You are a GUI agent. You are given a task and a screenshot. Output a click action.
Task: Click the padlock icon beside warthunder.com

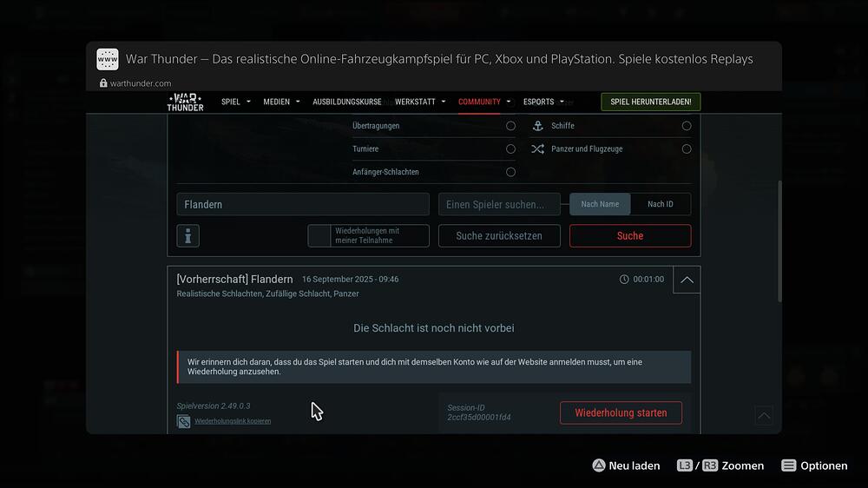(103, 83)
